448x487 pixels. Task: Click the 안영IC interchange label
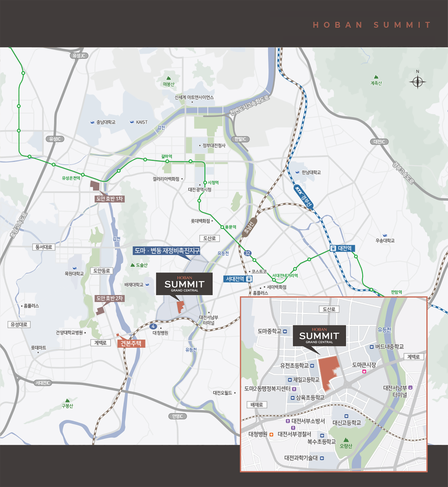(x=178, y=416)
